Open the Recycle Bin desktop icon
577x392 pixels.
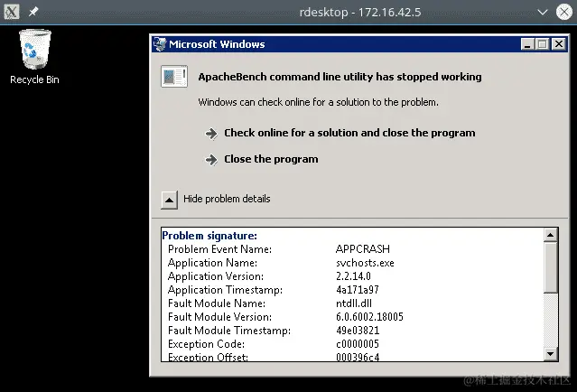coord(34,57)
